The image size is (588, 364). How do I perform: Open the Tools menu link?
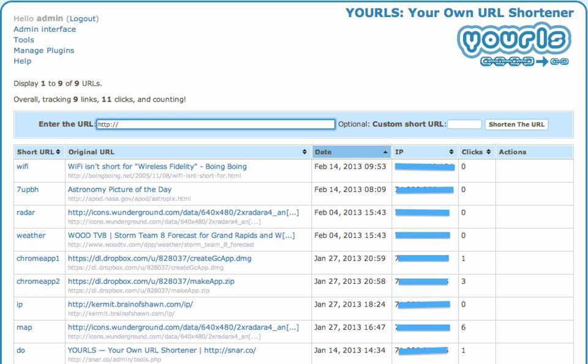24,40
